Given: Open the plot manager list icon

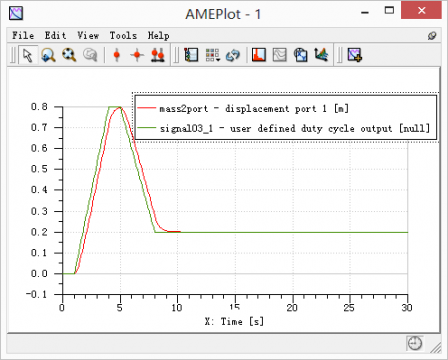Looking at the screenshot, I should coord(191,55).
